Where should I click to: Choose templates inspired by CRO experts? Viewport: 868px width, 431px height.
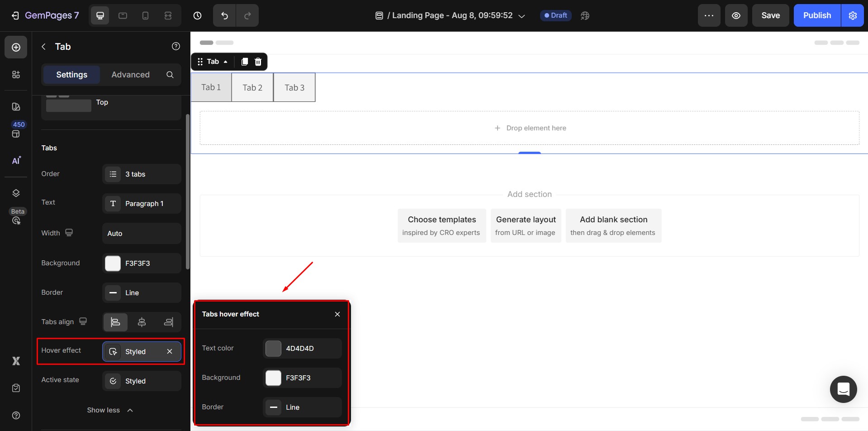pos(441,225)
